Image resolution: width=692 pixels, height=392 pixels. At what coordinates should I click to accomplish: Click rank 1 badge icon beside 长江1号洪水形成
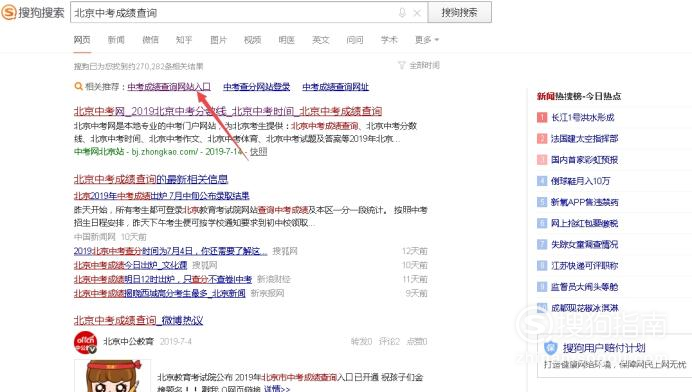point(542,117)
